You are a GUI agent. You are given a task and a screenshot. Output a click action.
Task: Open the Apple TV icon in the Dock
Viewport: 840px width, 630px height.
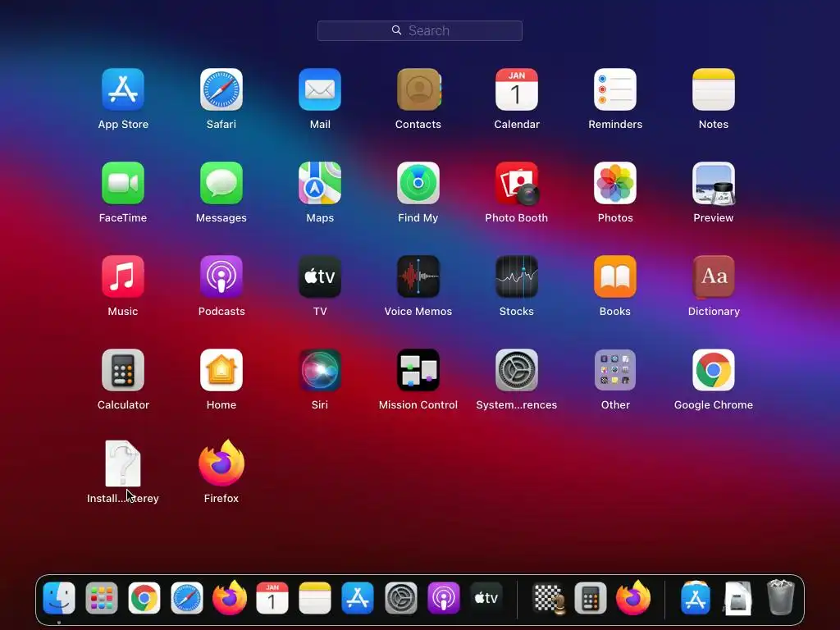coord(486,598)
